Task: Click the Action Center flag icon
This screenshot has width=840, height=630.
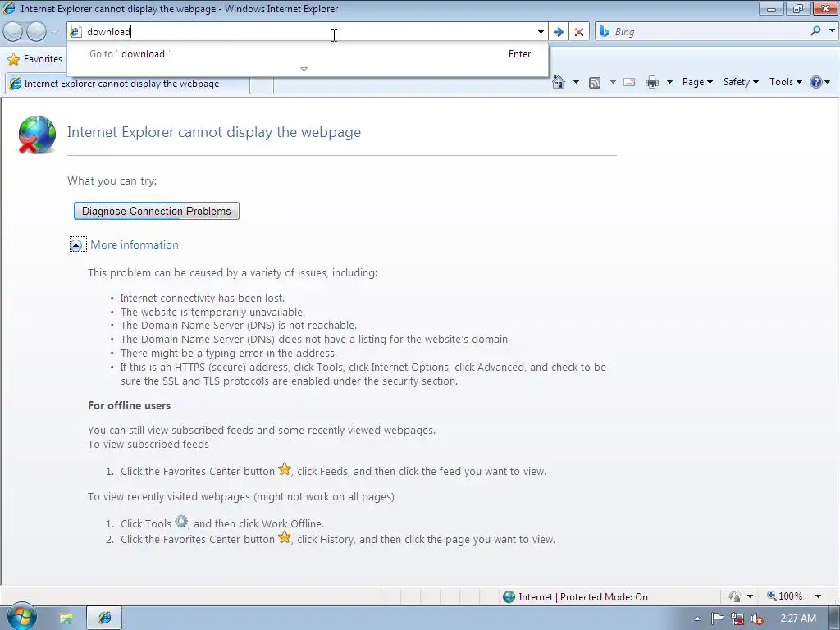Action: pos(717,619)
